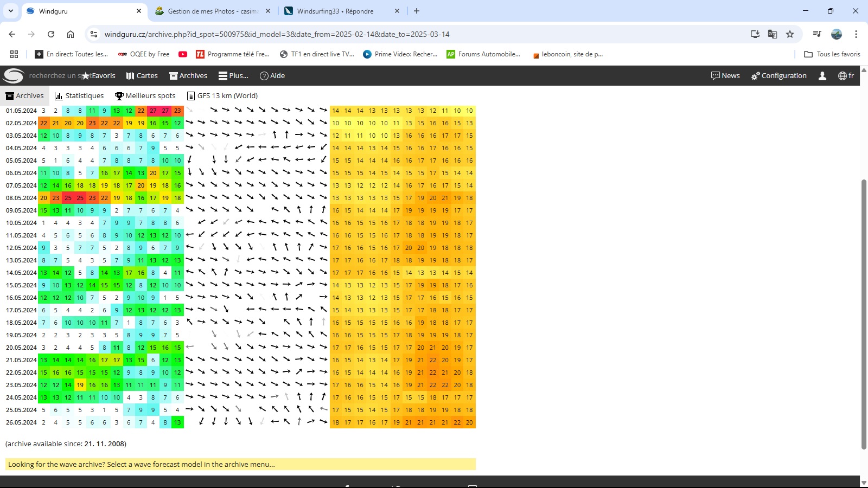Click the Windguru logo icon
The image size is (868, 488).
[x=14, y=76]
